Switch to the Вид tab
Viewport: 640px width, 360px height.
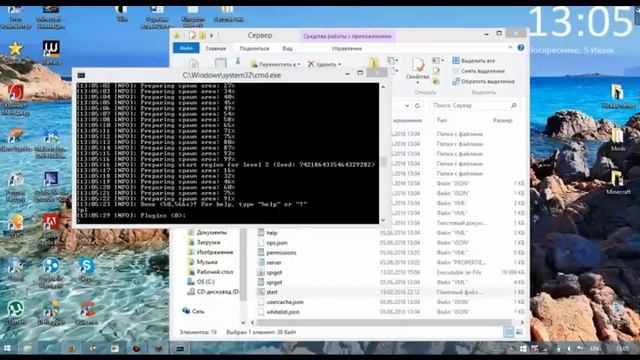click(x=287, y=48)
